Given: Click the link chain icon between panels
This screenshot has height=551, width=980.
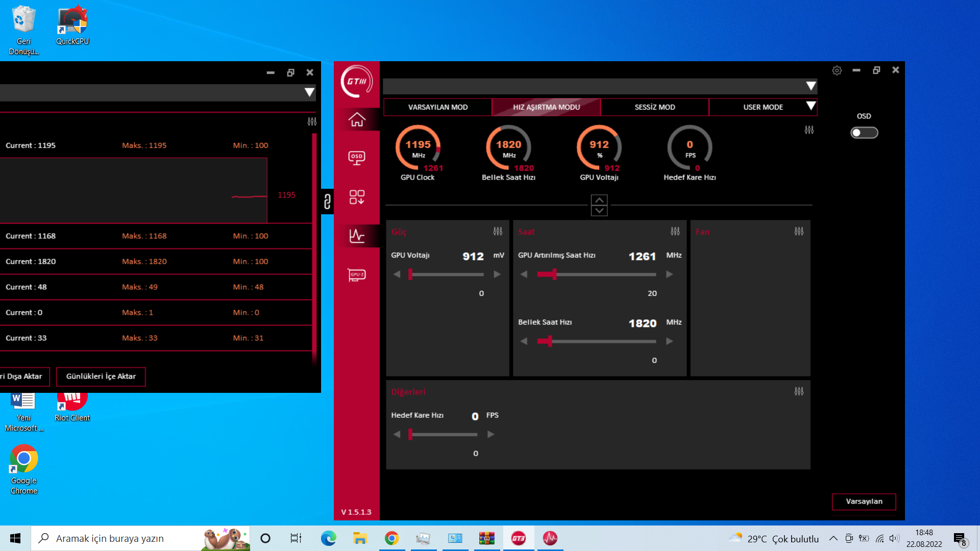Looking at the screenshot, I should click(327, 202).
